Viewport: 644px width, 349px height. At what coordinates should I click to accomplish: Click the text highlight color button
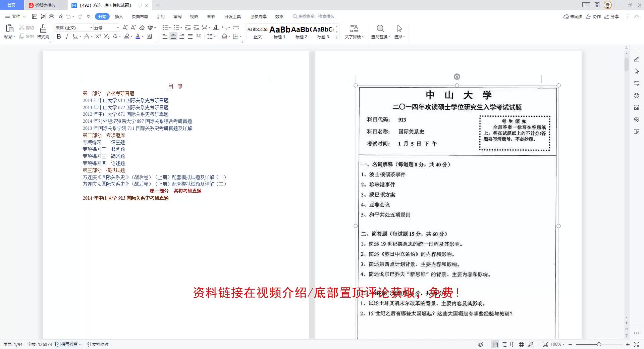[126, 36]
